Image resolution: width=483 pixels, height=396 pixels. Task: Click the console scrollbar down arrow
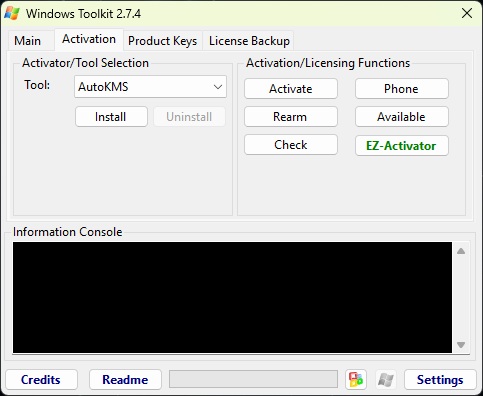point(461,345)
